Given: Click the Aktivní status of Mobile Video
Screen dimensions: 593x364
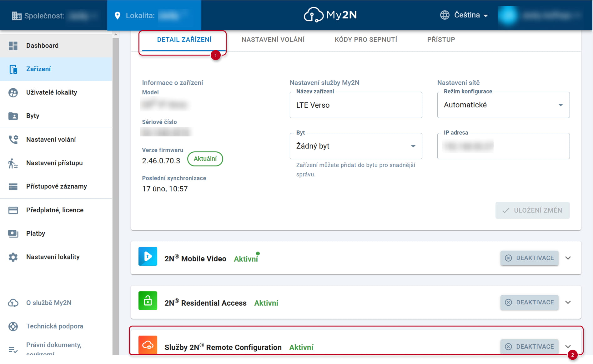Looking at the screenshot, I should 246,259.
